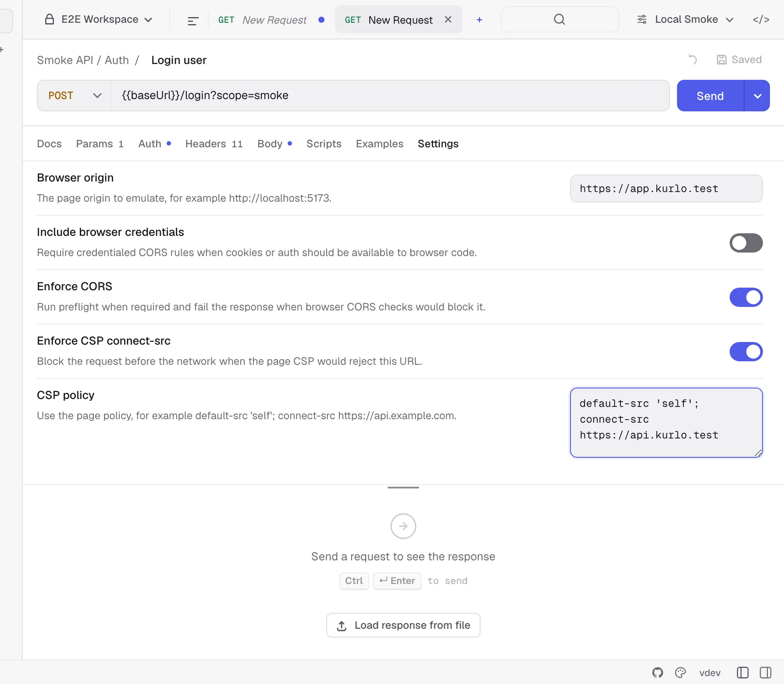This screenshot has height=684, width=784.
Task: Click the circular arrow response placeholder icon
Action: (x=403, y=526)
